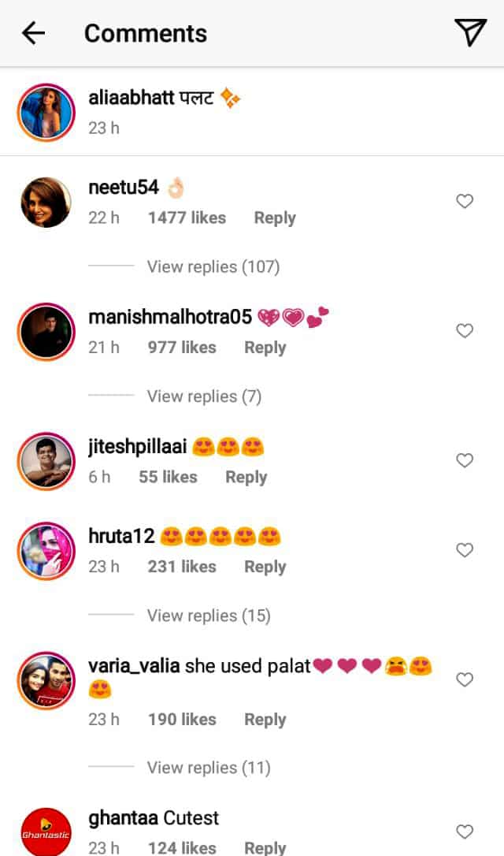504x856 pixels.
Task: Open varia_valia profile photo
Action: [x=45, y=679]
